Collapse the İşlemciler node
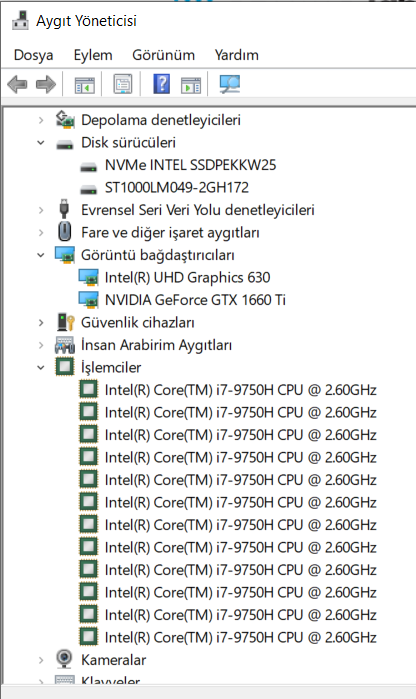Image resolution: width=416 pixels, height=699 pixels. (41, 367)
